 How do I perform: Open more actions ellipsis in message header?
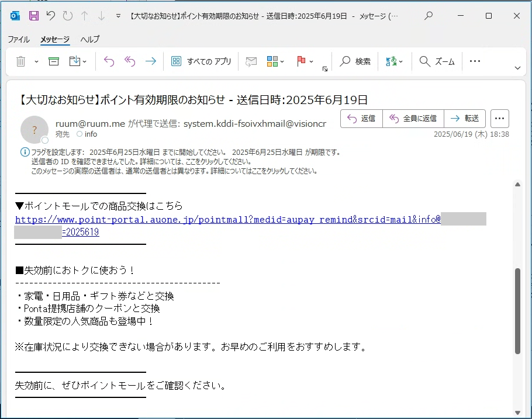coord(499,119)
